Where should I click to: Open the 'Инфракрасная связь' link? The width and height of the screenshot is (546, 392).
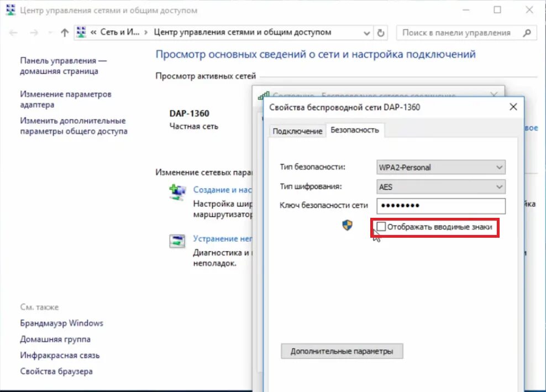[60, 355]
